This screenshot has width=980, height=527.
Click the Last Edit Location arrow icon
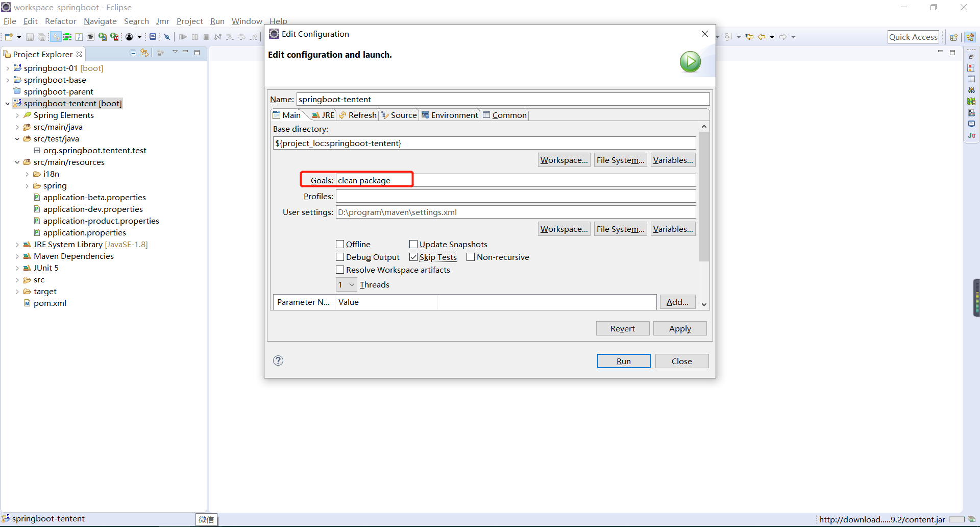point(749,37)
